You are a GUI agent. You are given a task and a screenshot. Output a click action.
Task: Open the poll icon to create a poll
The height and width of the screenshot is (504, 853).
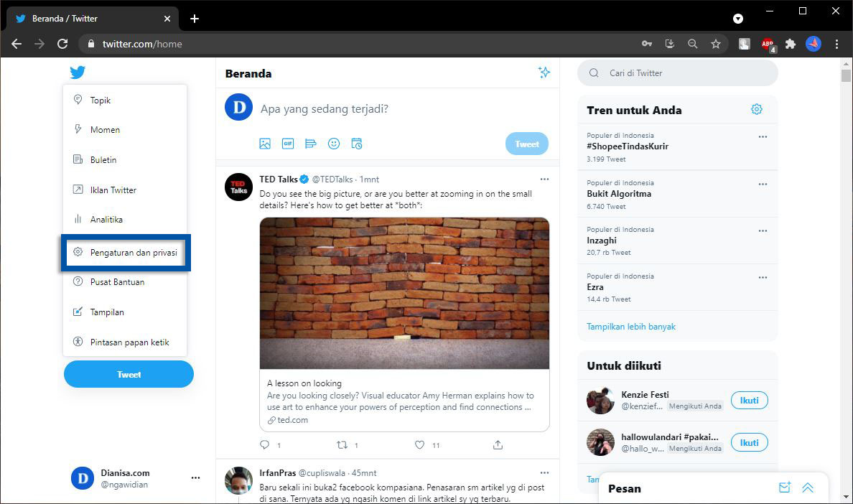tap(310, 144)
